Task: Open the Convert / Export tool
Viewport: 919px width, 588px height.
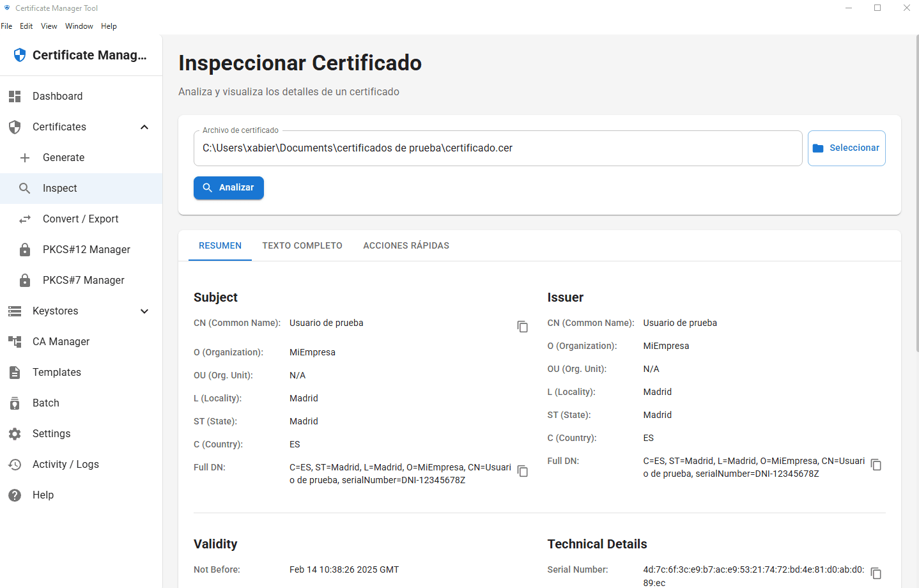Action: click(81, 219)
